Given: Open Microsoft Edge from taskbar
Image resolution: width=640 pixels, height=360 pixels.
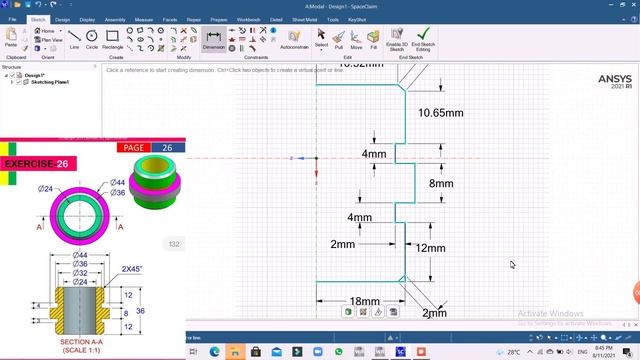Looking at the screenshot, I should tap(214, 351).
